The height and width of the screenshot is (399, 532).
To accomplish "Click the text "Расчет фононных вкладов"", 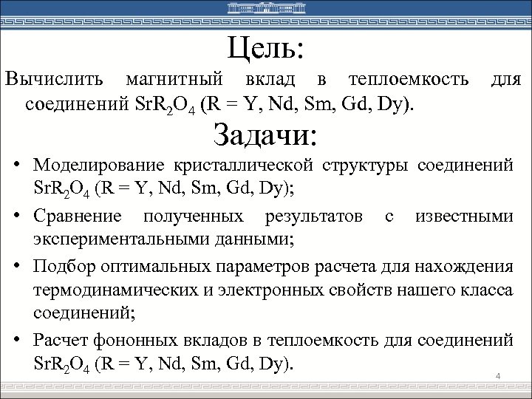I will [140, 341].
